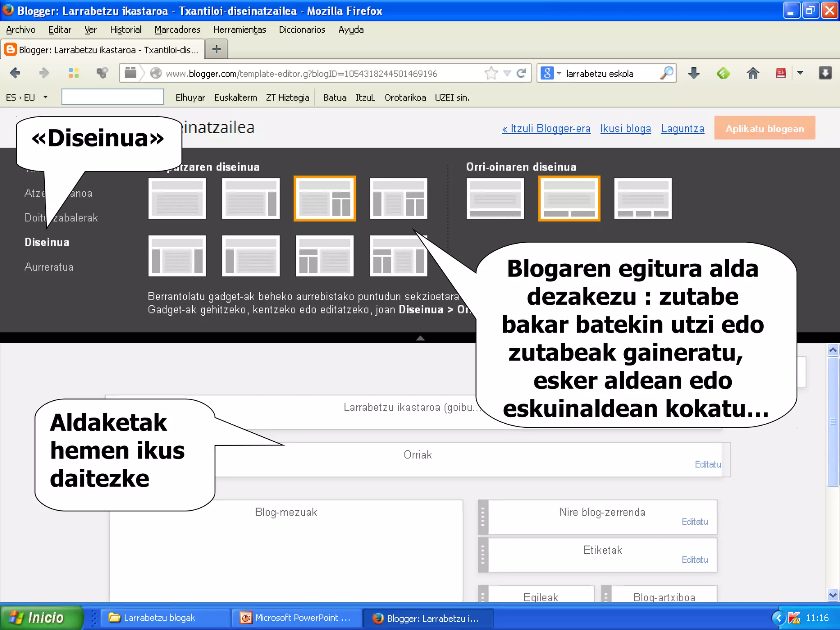Click the Batua toolbar button

click(x=335, y=98)
